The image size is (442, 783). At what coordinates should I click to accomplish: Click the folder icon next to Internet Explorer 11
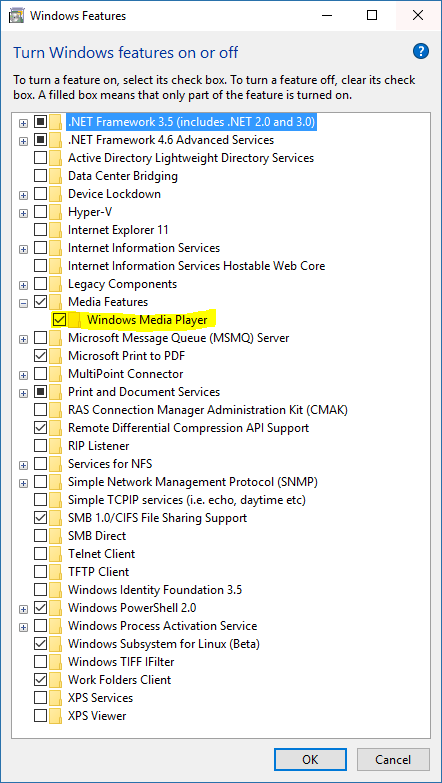[55, 230]
